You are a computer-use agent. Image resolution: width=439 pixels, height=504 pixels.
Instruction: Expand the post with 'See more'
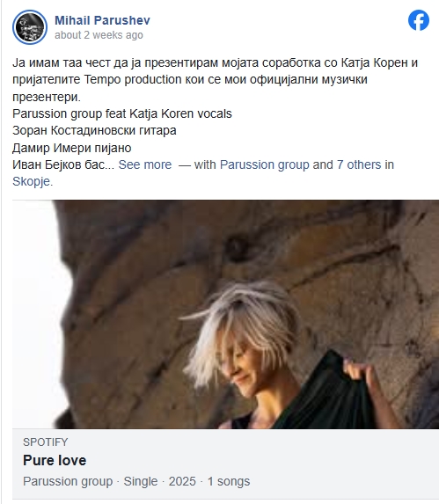pyautogui.click(x=145, y=164)
